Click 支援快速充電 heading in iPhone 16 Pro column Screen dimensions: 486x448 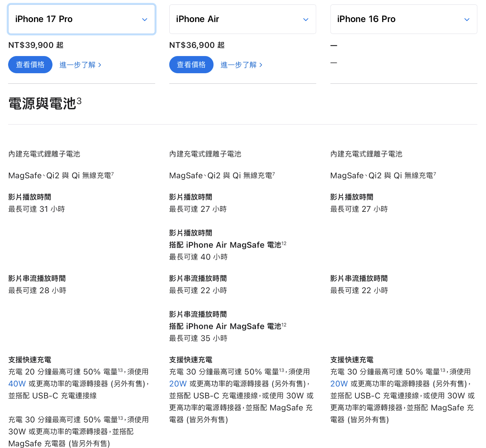point(352,360)
